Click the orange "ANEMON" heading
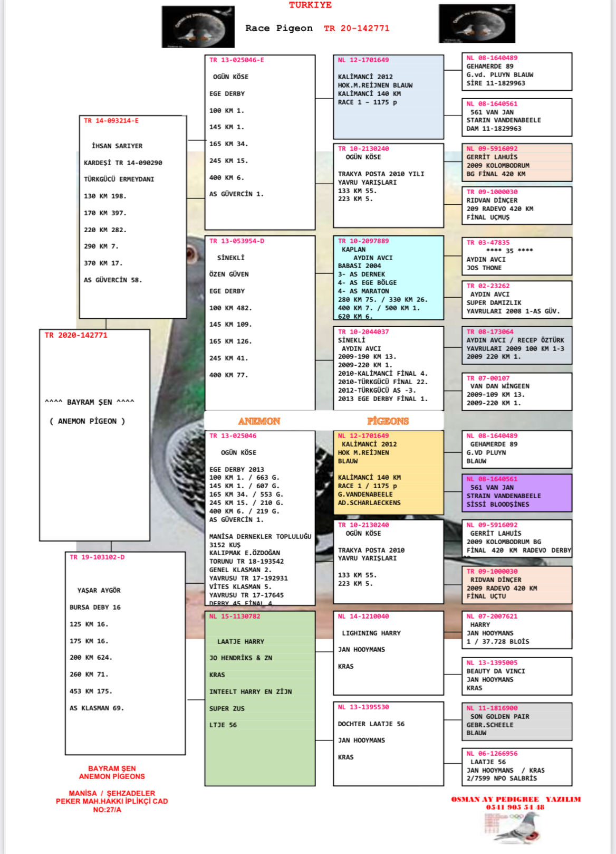 point(259,421)
